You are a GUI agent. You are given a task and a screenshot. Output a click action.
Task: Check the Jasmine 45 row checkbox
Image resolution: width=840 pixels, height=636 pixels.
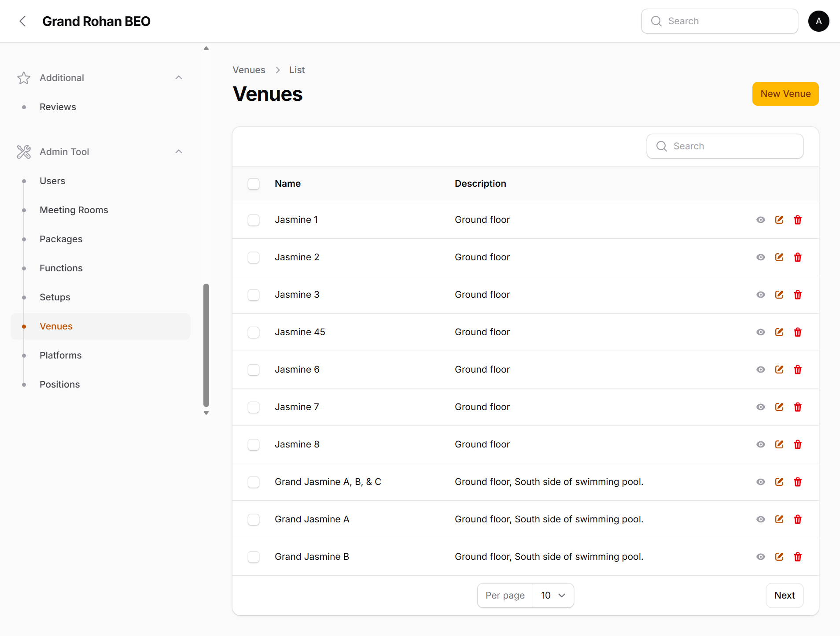click(254, 332)
